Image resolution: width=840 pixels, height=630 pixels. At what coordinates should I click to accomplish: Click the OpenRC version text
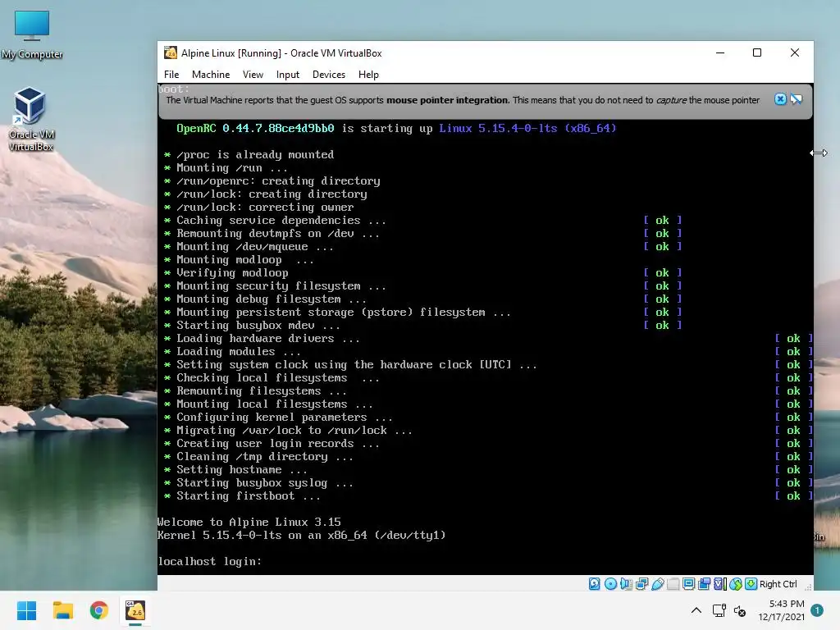[x=255, y=128]
